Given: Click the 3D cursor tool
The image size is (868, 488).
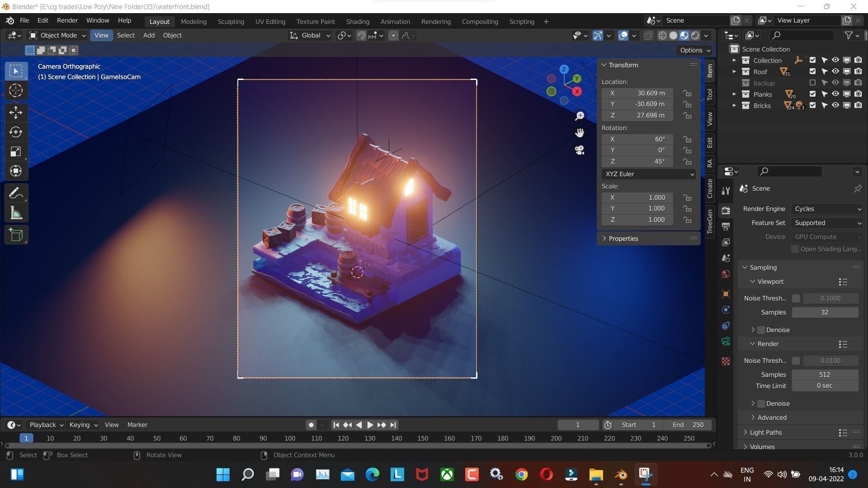Looking at the screenshot, I should 16,91.
